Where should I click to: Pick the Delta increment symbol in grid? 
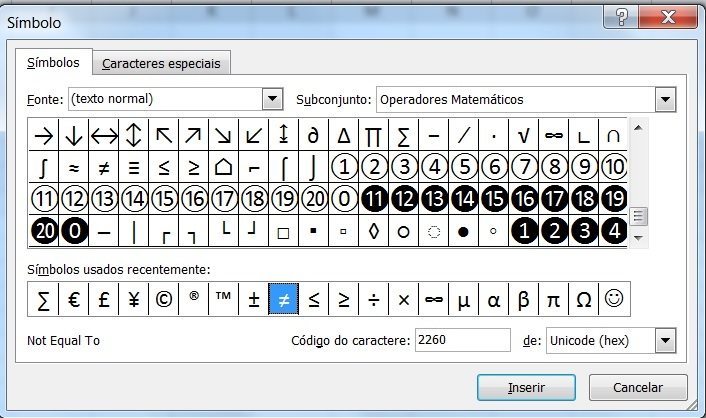click(x=344, y=135)
